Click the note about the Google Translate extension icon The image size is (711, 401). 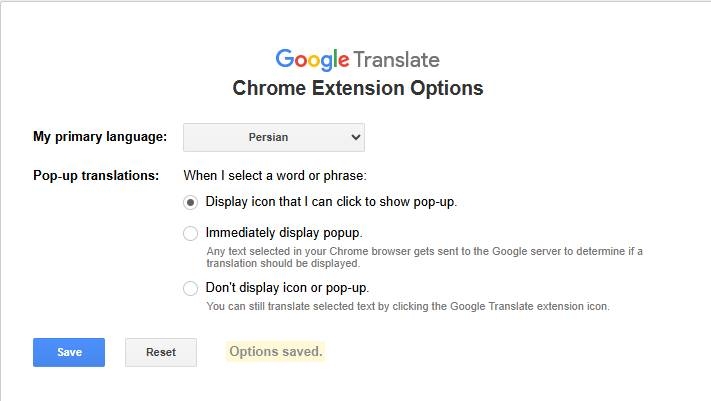click(x=407, y=306)
